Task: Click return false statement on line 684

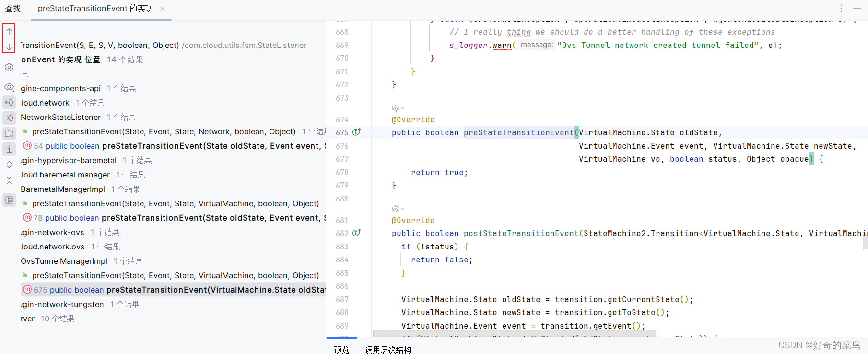Action: (442, 260)
